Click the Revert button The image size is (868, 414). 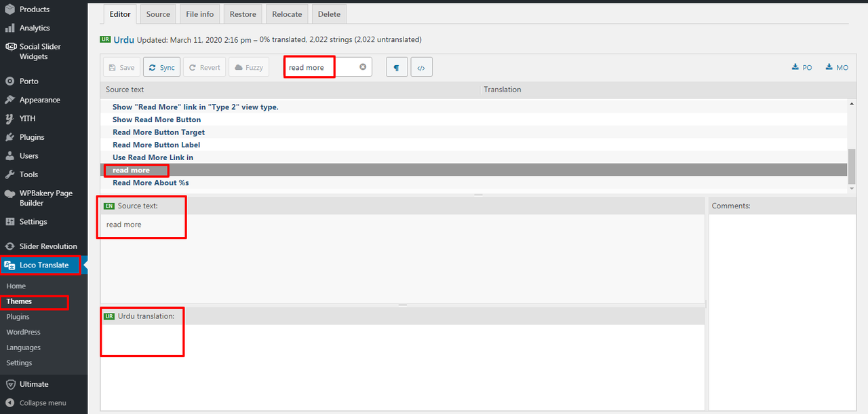(x=205, y=67)
